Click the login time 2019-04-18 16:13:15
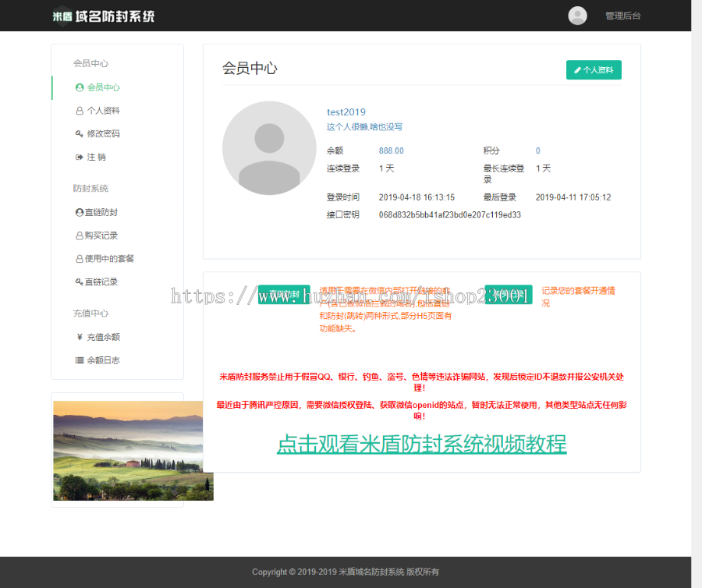702x588 pixels. 417,197
